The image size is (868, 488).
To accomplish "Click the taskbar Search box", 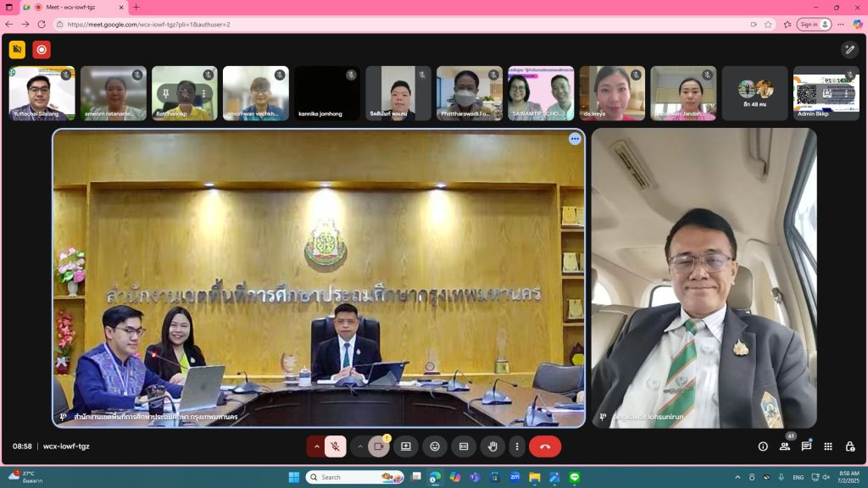I will (x=355, y=477).
